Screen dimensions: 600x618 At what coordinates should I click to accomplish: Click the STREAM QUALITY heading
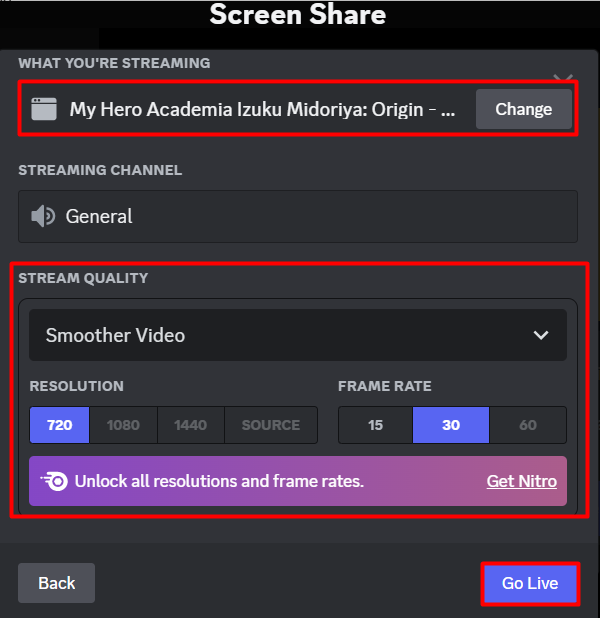coord(83,278)
